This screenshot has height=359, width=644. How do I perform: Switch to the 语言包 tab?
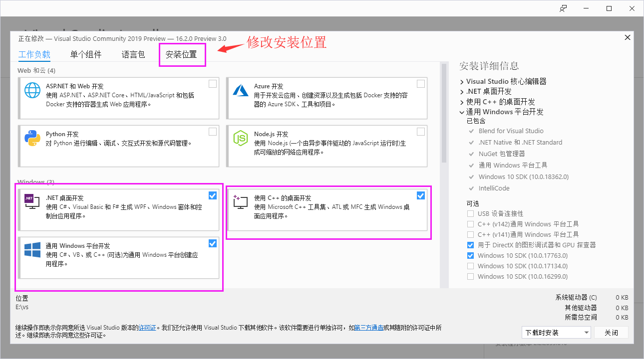[x=133, y=54]
